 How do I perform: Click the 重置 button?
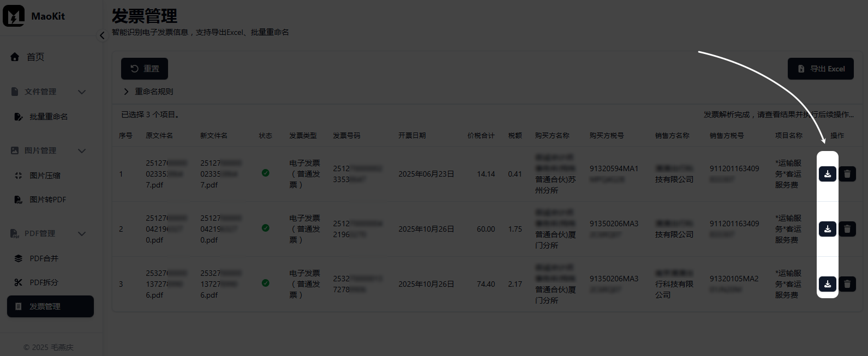pyautogui.click(x=145, y=69)
